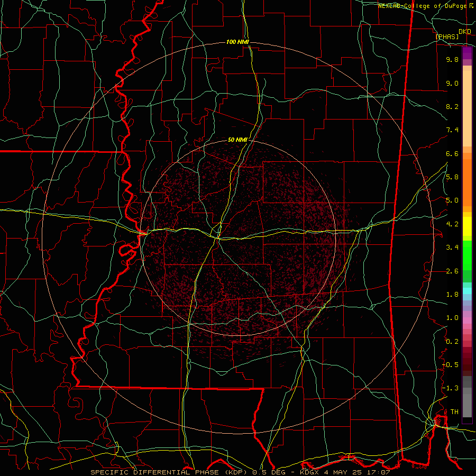Pick the cyan band of the color scale
This screenshot has height=476, width=476.
(467, 291)
